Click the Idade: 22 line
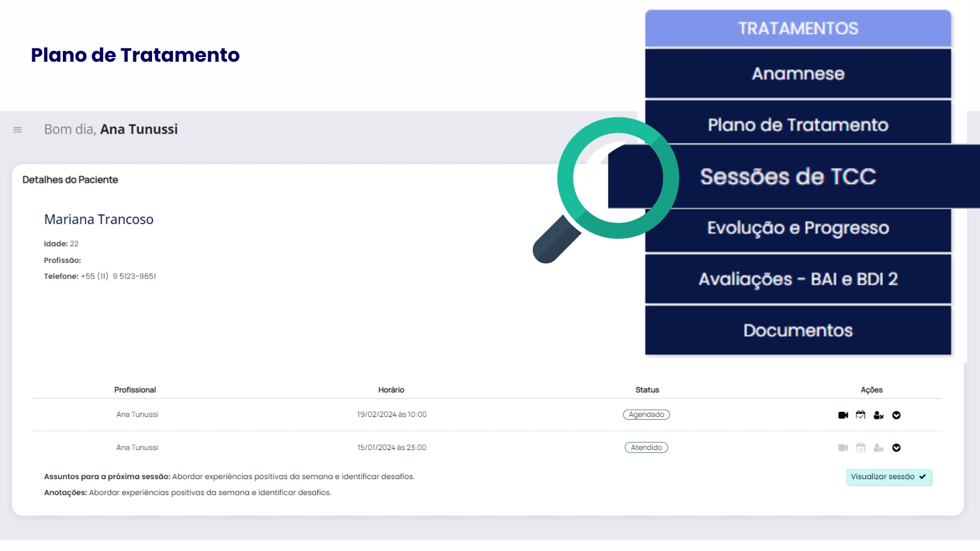The image size is (980, 551). click(61, 244)
